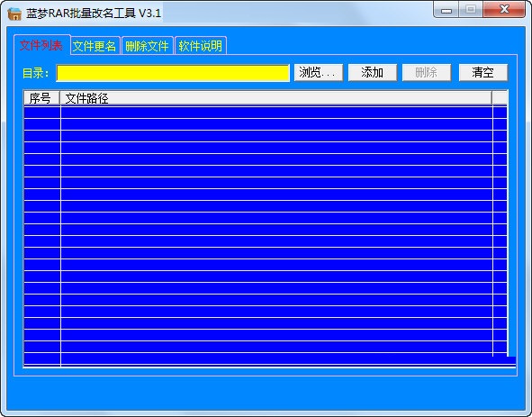This screenshot has height=417, width=532.
Task: Click the yellow 目录 path input field
Action: (173, 73)
